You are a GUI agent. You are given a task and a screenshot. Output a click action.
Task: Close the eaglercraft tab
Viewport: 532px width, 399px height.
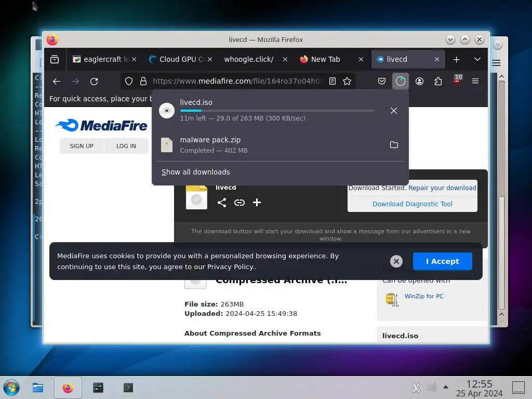(x=134, y=59)
